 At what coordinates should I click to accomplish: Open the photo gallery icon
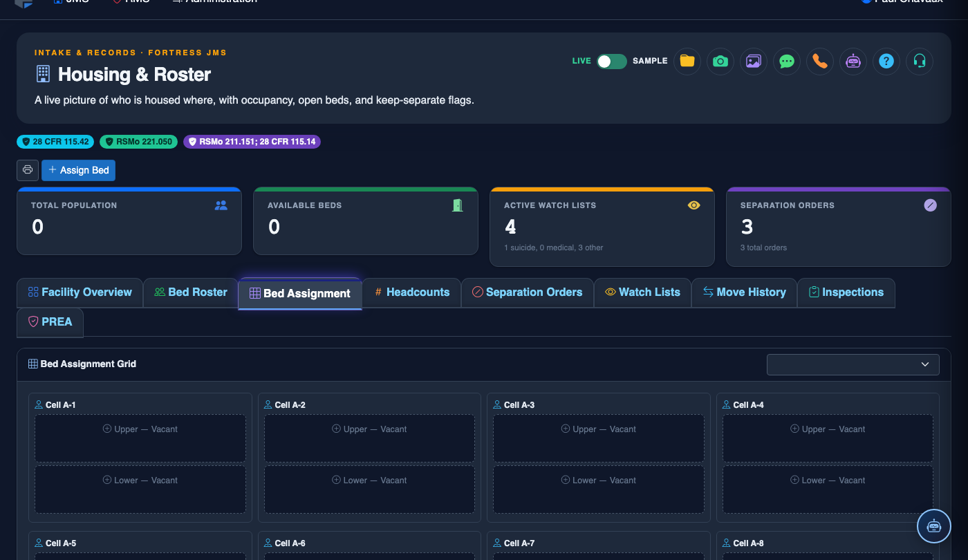click(x=754, y=61)
